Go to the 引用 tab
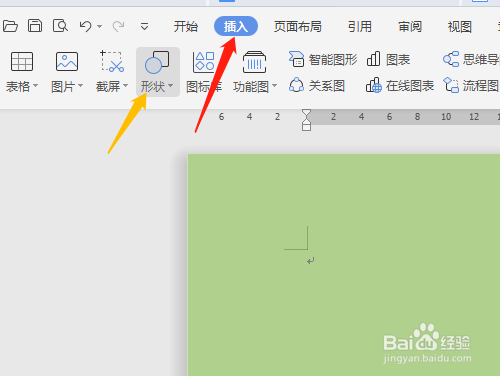The width and height of the screenshot is (500, 376). coord(360,26)
